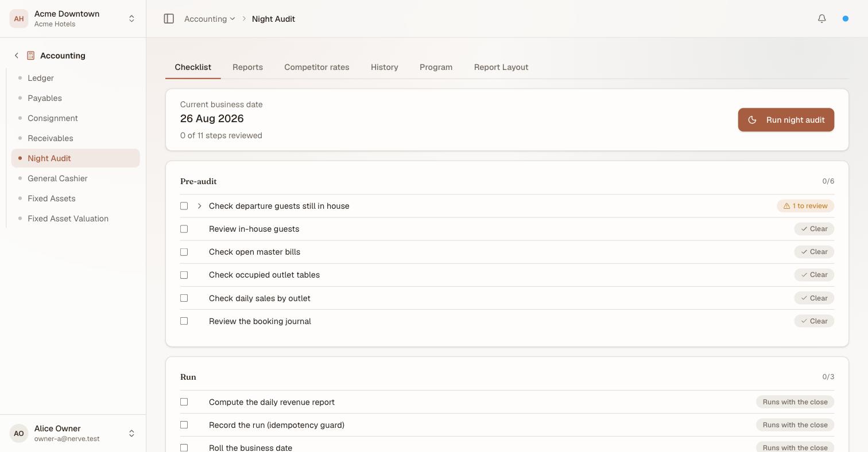This screenshot has width=868, height=452.
Task: Click the 0 of 11 steps reviewed text
Action: coord(221,135)
